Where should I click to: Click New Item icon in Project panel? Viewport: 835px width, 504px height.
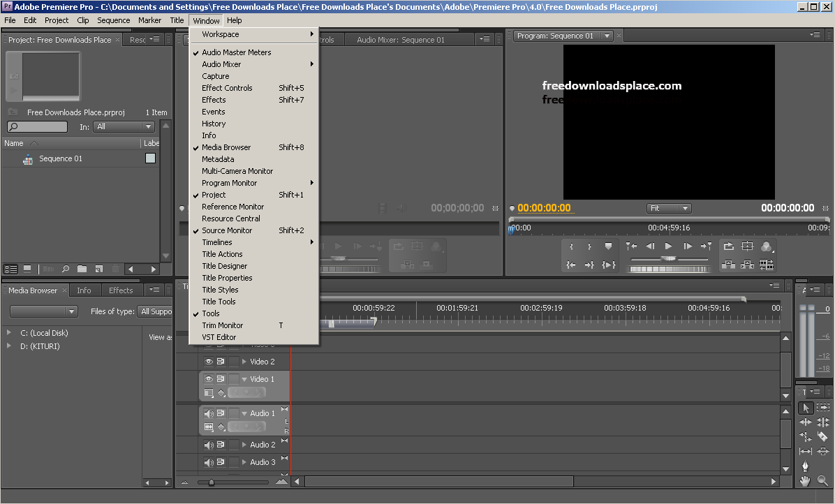[x=99, y=269]
